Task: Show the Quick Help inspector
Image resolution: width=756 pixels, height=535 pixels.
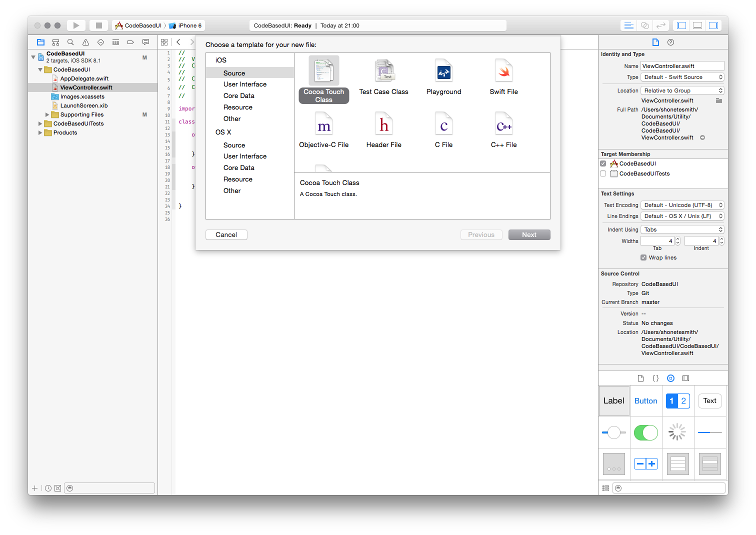Action: [671, 42]
